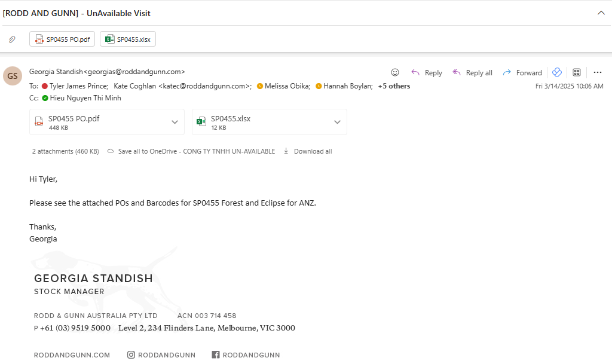Open RODDANDGUNN.COM website link

(x=72, y=355)
